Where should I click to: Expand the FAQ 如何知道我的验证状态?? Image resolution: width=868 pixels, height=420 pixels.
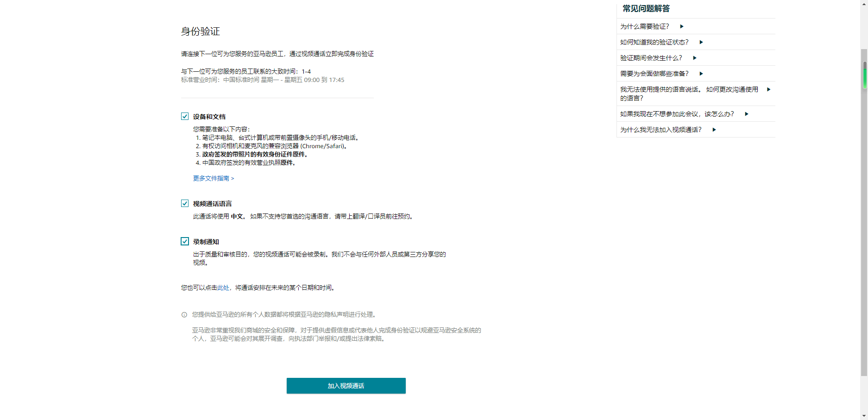[696, 42]
